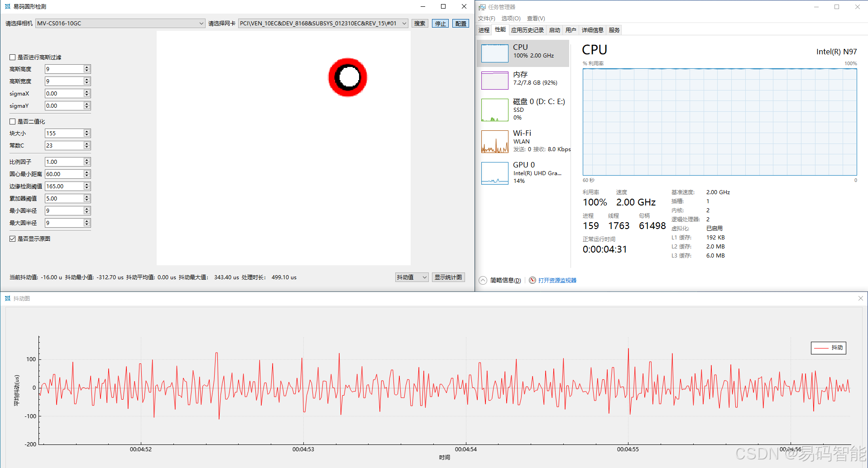Click the 简略信息 collapse arrow icon
The width and height of the screenshot is (868, 468).
click(x=483, y=280)
